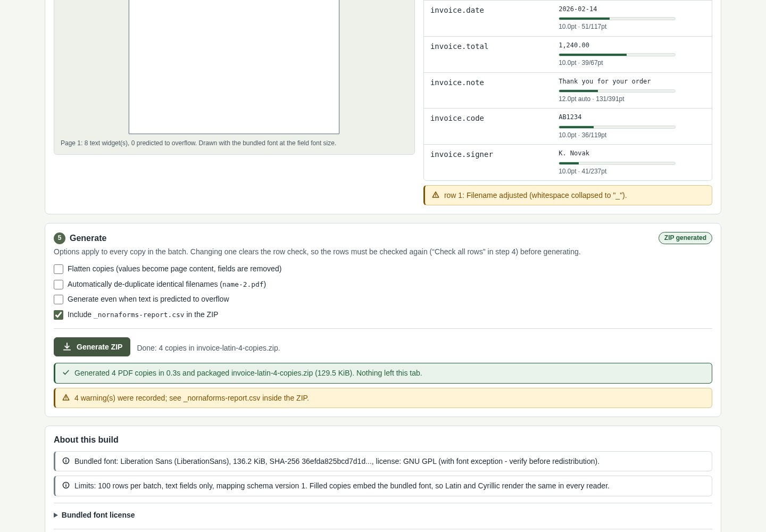Click the blank PDF page preview

click(234, 66)
